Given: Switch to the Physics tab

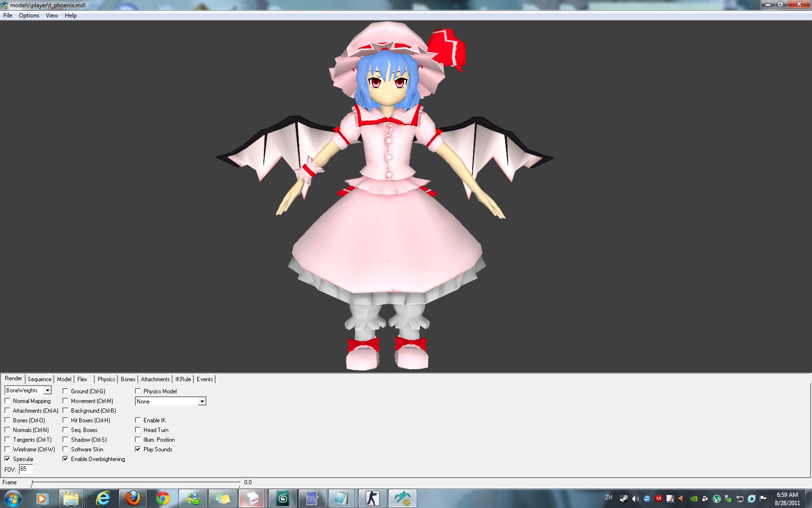Looking at the screenshot, I should click(x=106, y=379).
